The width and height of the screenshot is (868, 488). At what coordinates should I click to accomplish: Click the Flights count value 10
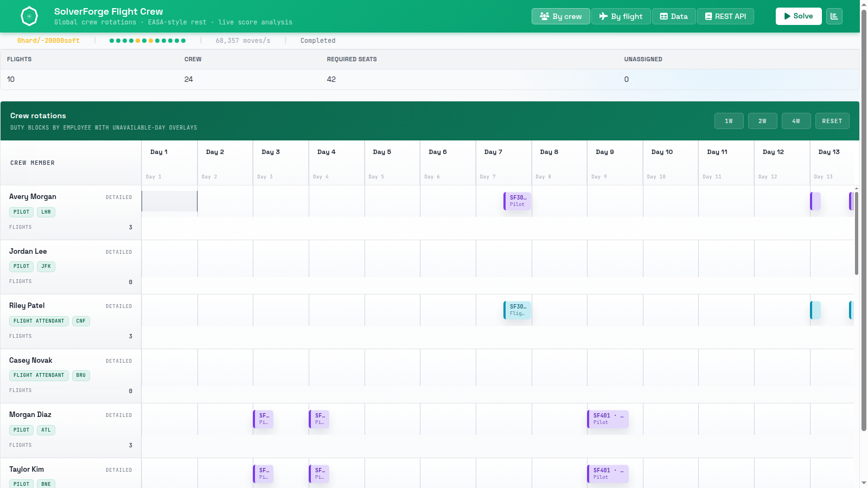point(11,79)
